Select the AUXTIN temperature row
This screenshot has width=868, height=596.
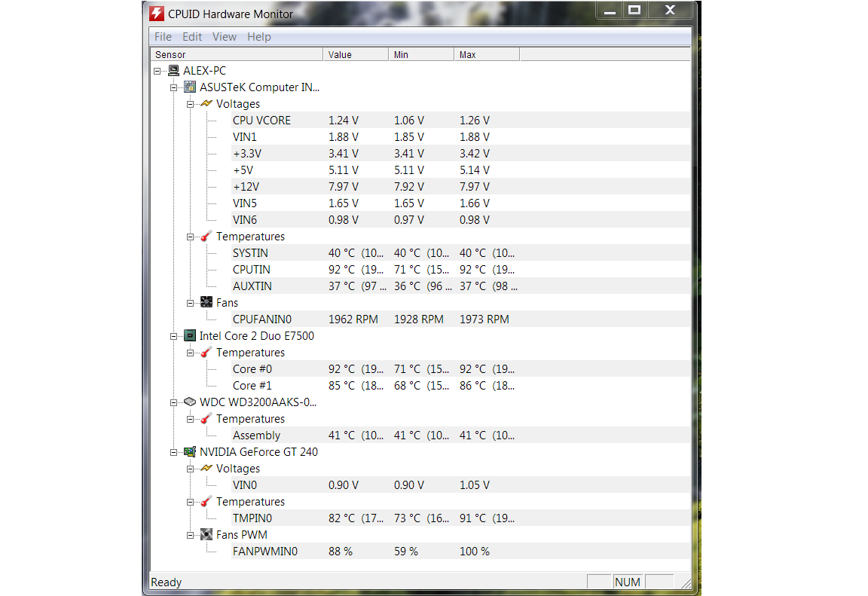(460, 286)
